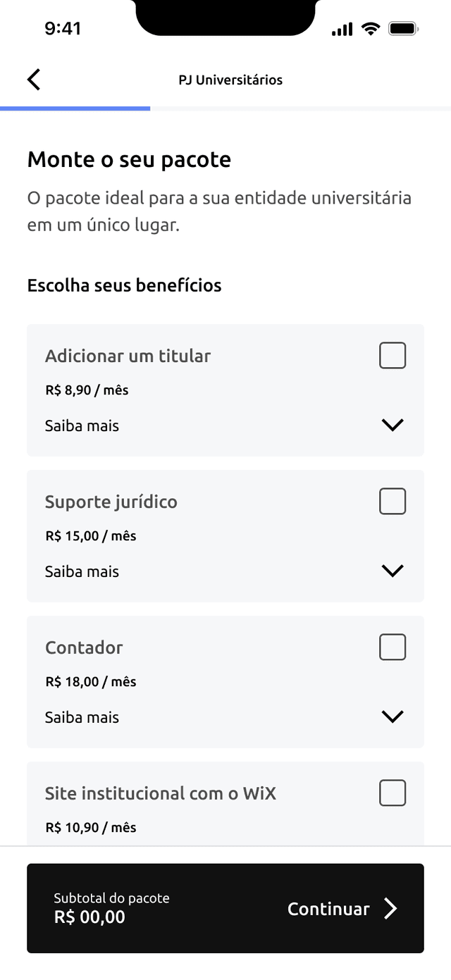Image resolution: width=451 pixels, height=980 pixels.
Task: Tap the Subtotal do pacote amount
Action: tap(89, 917)
